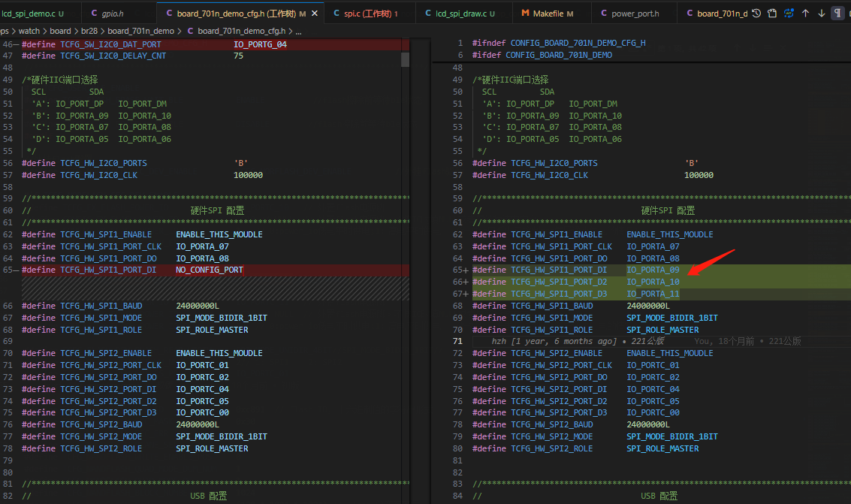Expand the 'board' breadcrumb folder

pyautogui.click(x=60, y=31)
